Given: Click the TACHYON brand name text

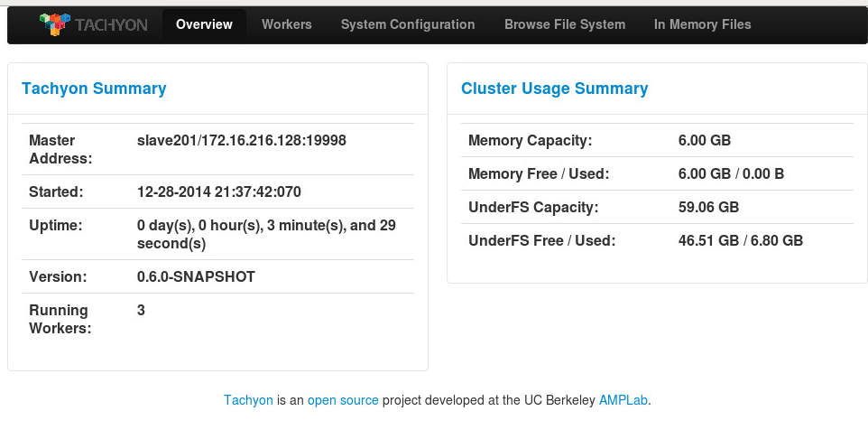Looking at the screenshot, I should click(111, 25).
